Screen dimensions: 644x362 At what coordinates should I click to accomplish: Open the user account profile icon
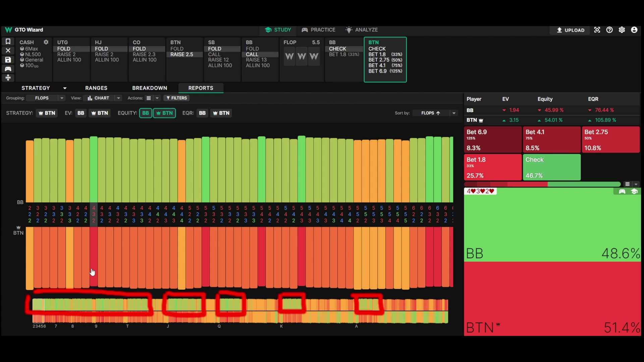[634, 30]
